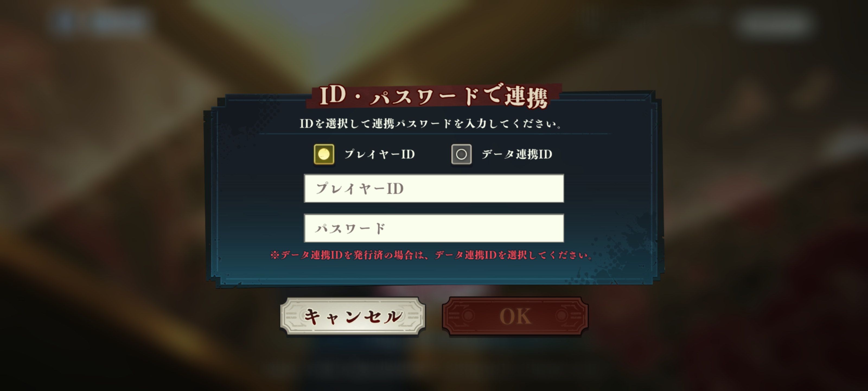Confirm with the red OK button
The image size is (868, 391).
pyautogui.click(x=515, y=316)
